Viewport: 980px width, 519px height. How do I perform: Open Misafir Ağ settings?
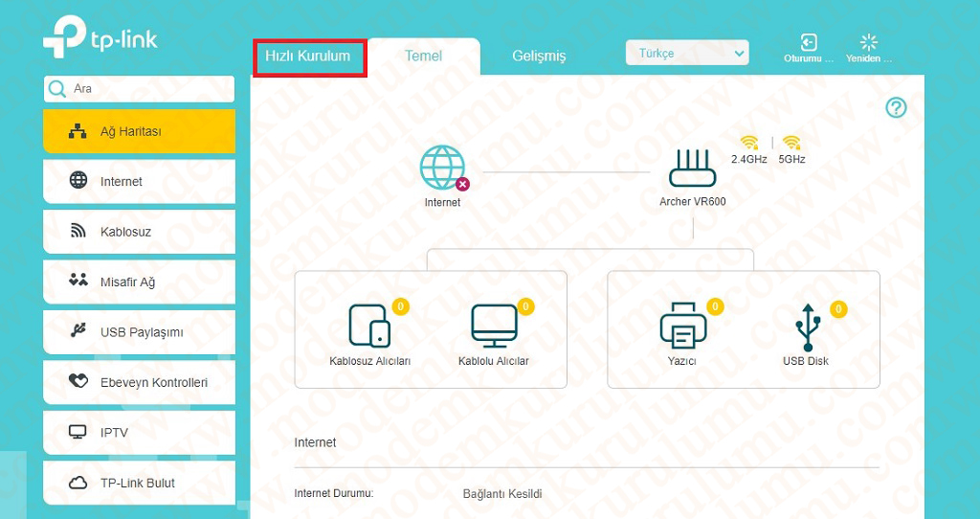coord(139,282)
